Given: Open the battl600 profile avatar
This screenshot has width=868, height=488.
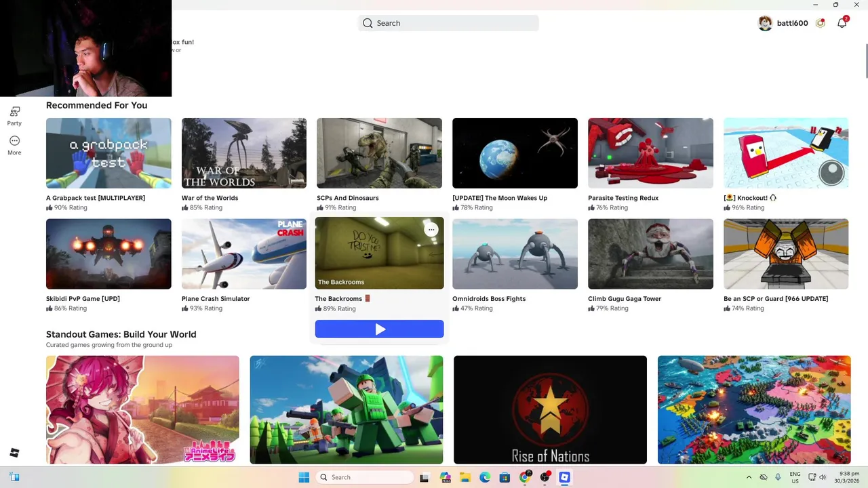Looking at the screenshot, I should coord(765,23).
